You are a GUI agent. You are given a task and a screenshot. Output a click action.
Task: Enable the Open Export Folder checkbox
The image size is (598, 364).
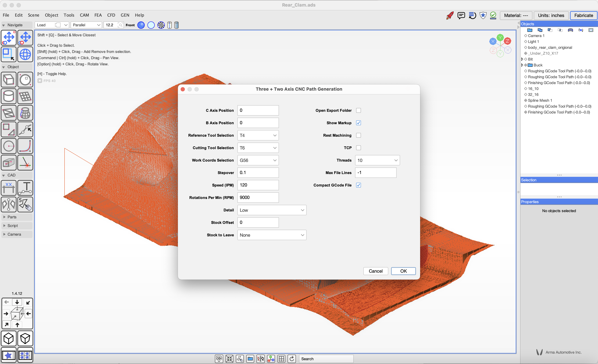coord(358,110)
